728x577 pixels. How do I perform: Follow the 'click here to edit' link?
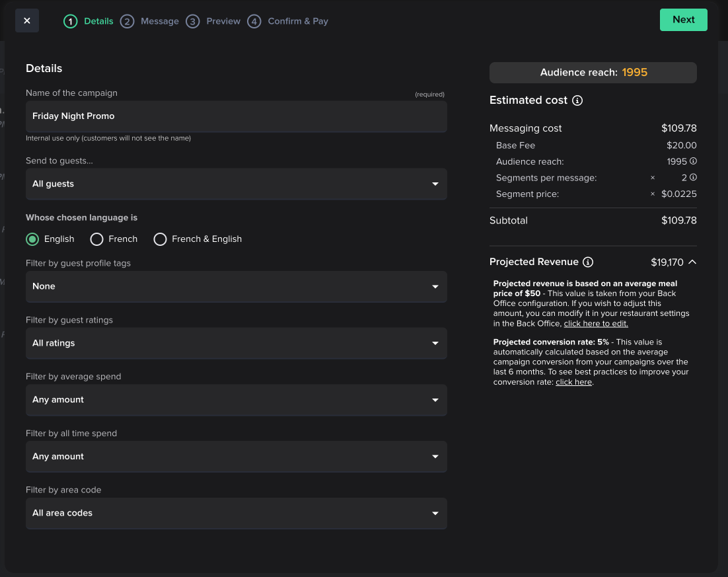(x=596, y=324)
